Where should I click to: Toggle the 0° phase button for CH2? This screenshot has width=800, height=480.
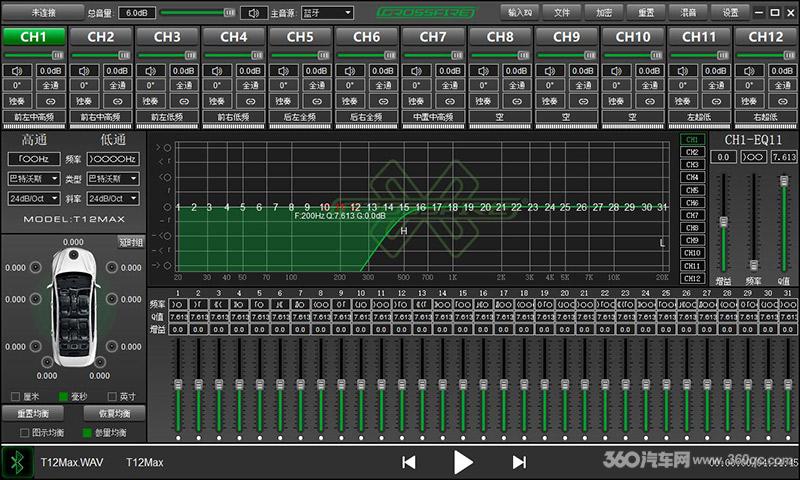(84, 85)
